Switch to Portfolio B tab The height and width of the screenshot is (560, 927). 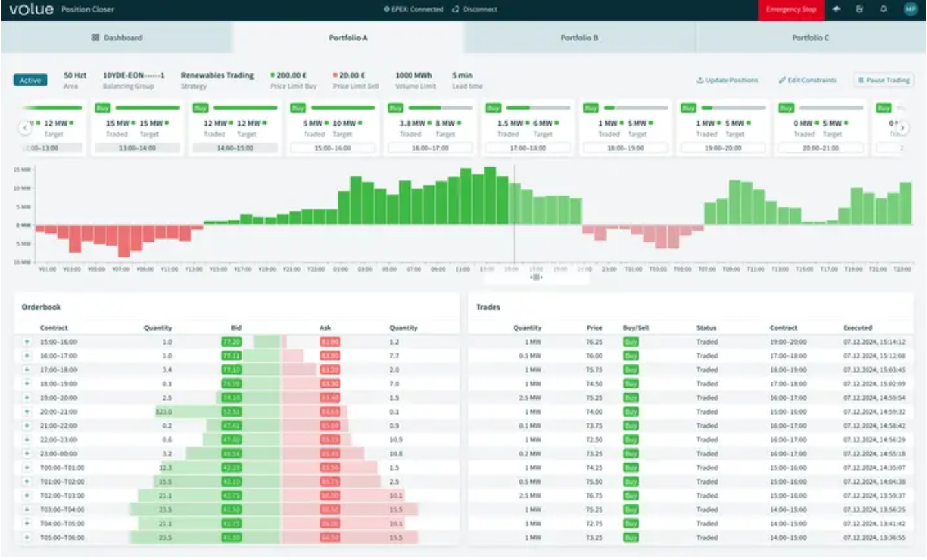tap(578, 37)
